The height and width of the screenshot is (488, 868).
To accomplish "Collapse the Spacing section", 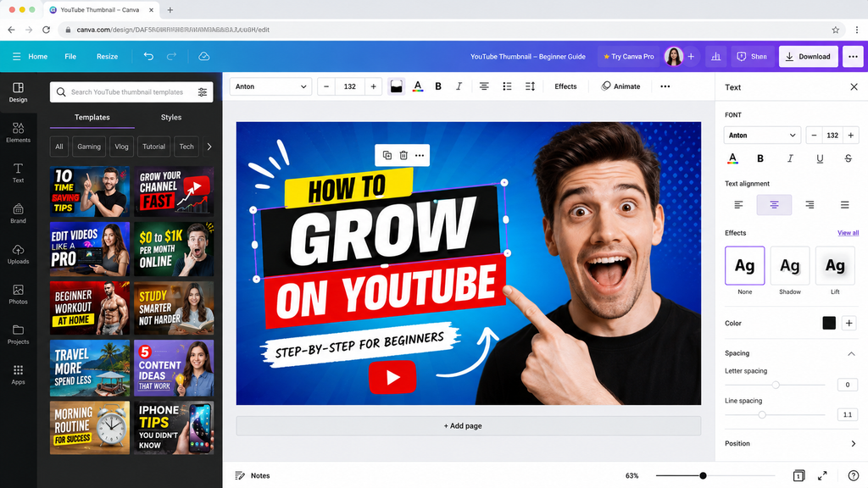I will point(851,353).
